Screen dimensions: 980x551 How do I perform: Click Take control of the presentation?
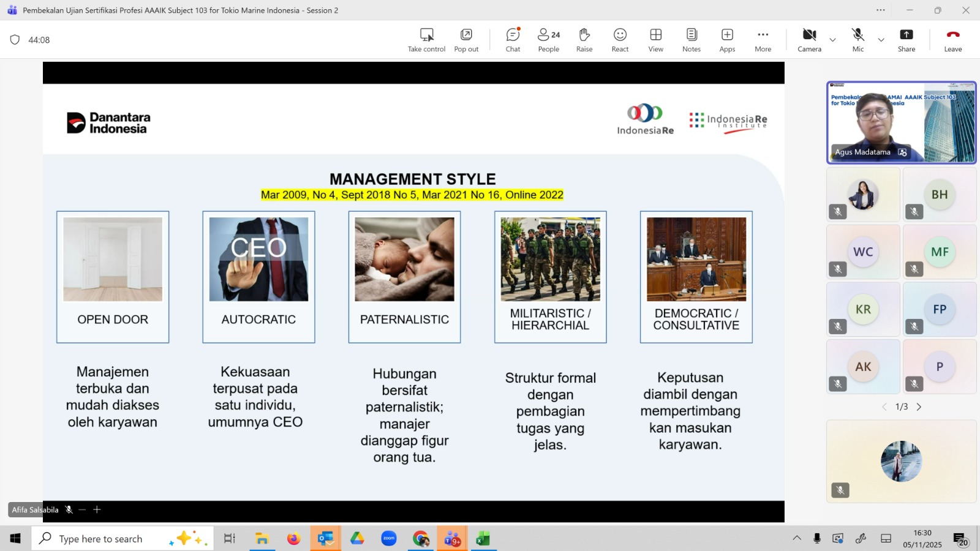(426, 40)
